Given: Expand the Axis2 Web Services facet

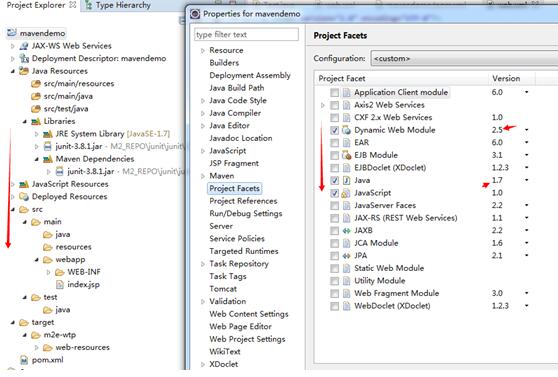Looking at the screenshot, I should pos(323,105).
